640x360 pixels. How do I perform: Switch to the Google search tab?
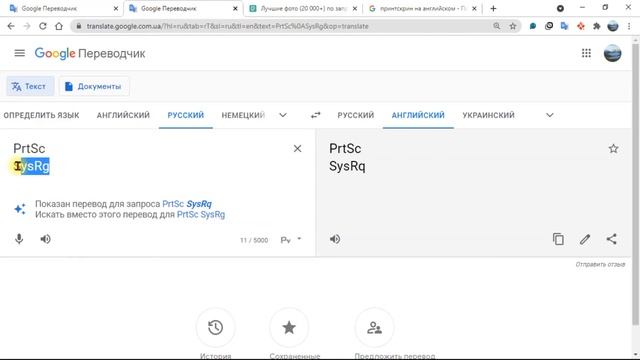(422, 8)
